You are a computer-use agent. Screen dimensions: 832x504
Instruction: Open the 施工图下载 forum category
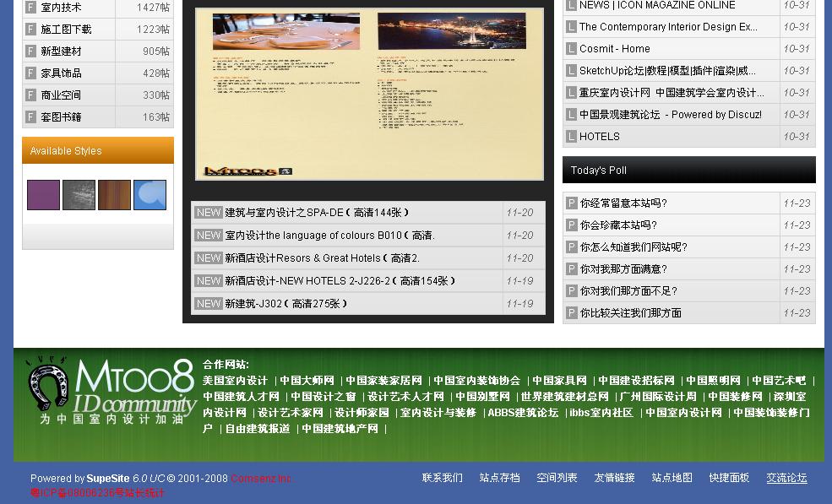point(67,30)
